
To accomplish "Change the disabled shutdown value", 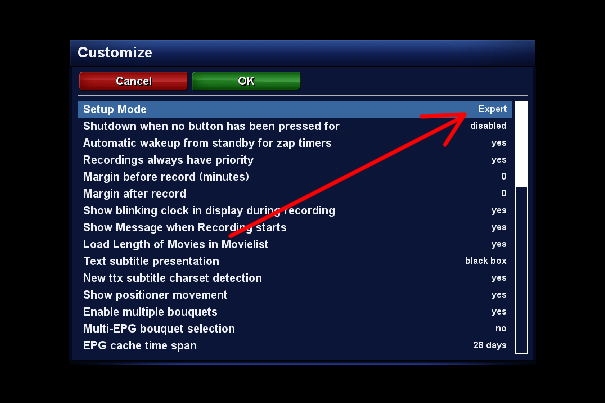I will (x=488, y=126).
